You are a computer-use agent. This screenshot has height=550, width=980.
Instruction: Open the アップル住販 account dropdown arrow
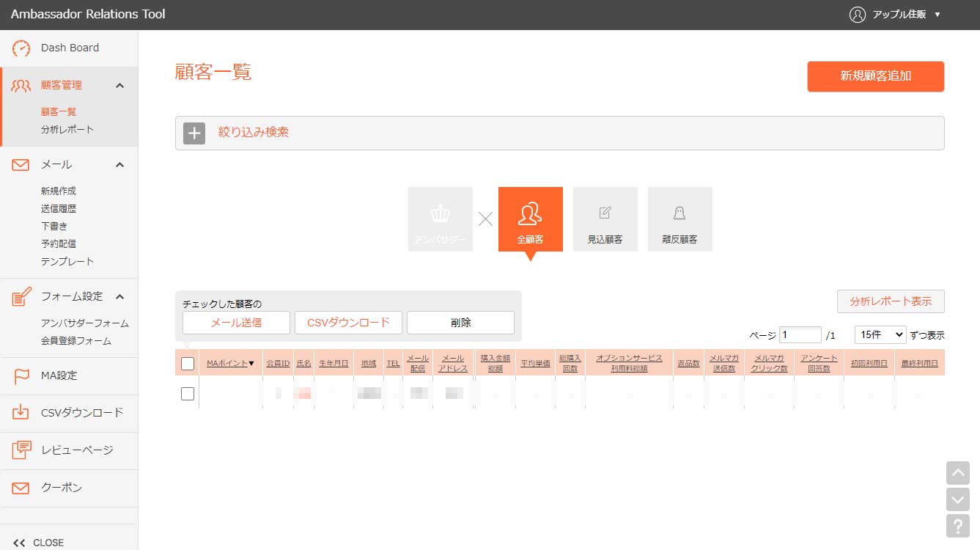point(937,15)
